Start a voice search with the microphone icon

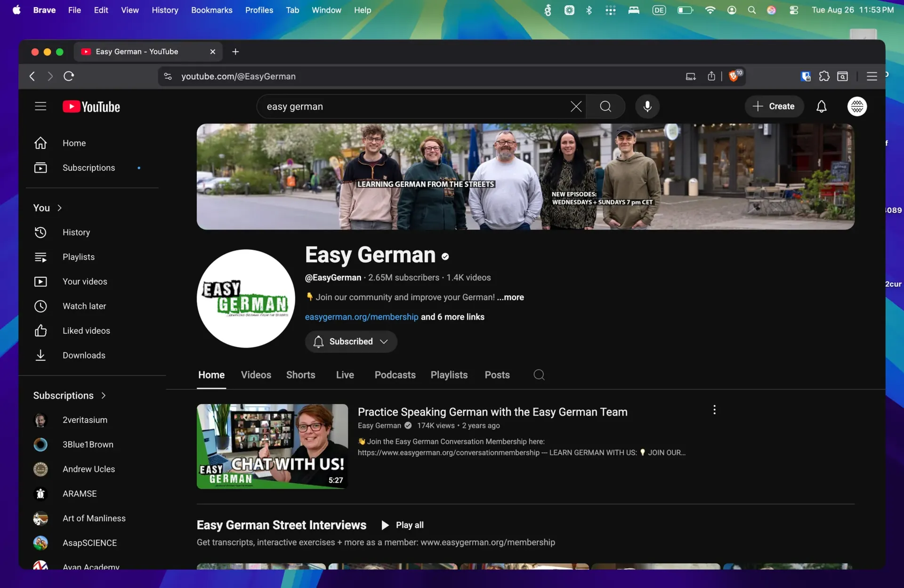pyautogui.click(x=647, y=106)
